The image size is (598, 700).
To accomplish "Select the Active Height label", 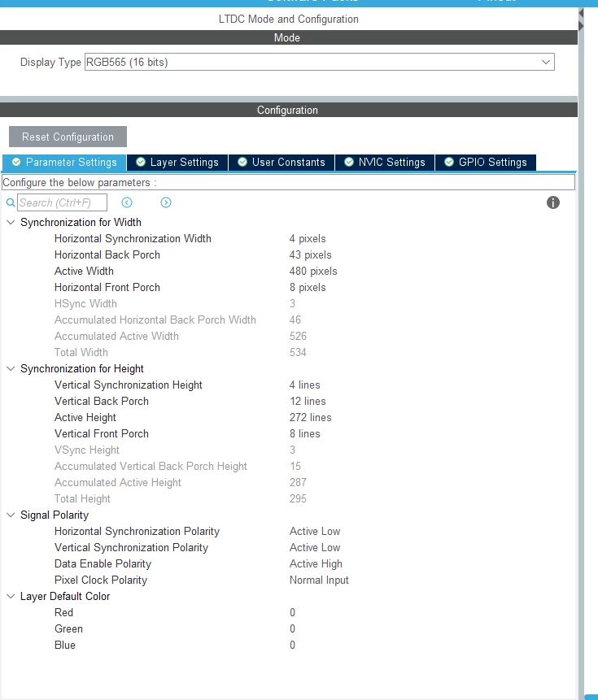I will [x=85, y=417].
